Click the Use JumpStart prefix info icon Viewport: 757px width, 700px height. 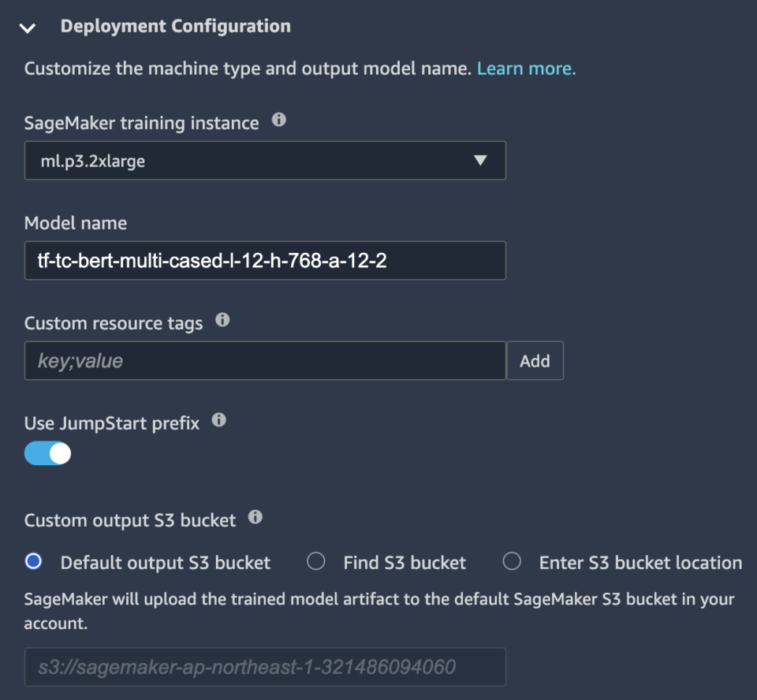[x=218, y=419]
